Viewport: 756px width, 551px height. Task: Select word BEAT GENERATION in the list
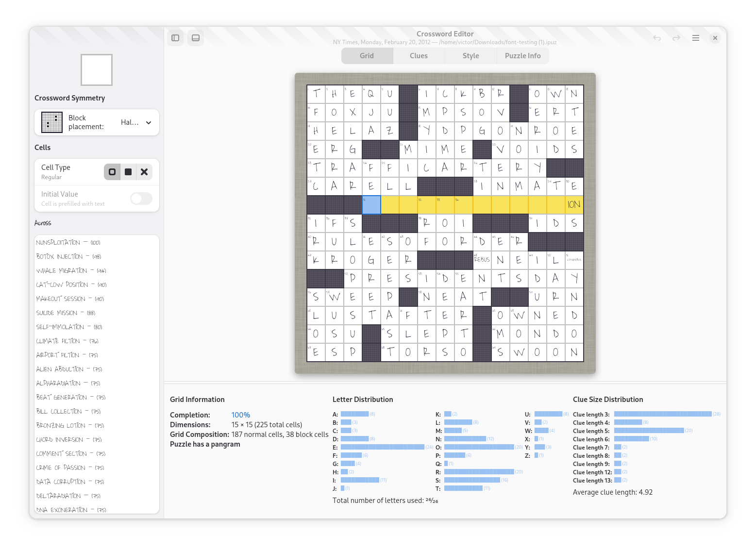click(97, 397)
